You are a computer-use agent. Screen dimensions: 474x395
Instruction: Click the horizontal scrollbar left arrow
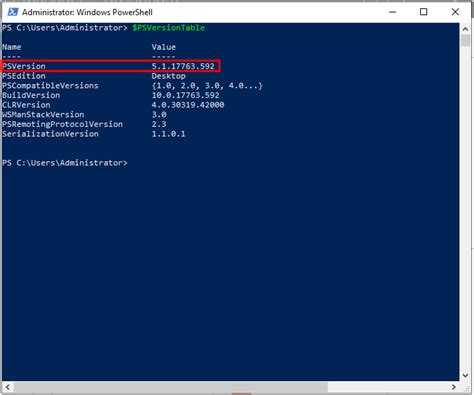(7, 387)
